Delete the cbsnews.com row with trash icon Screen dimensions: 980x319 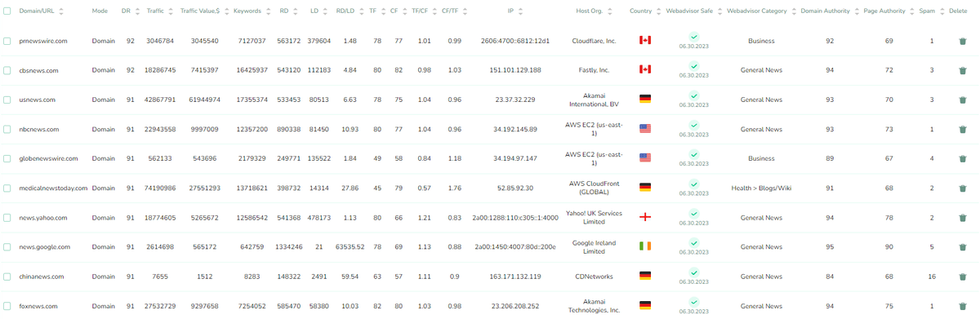pyautogui.click(x=964, y=70)
